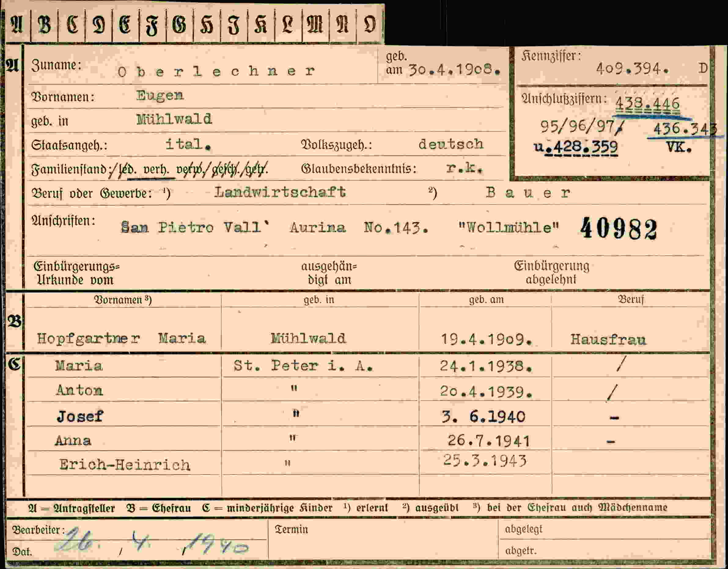This screenshot has width=728, height=569.
Task: Click the 'ausgehändigt am' label
Action: click(329, 273)
